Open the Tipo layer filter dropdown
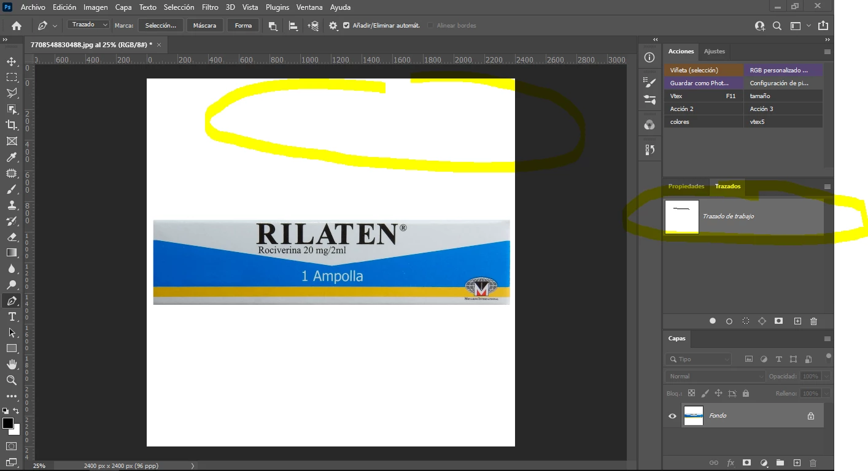This screenshot has height=471, width=868. click(699, 359)
